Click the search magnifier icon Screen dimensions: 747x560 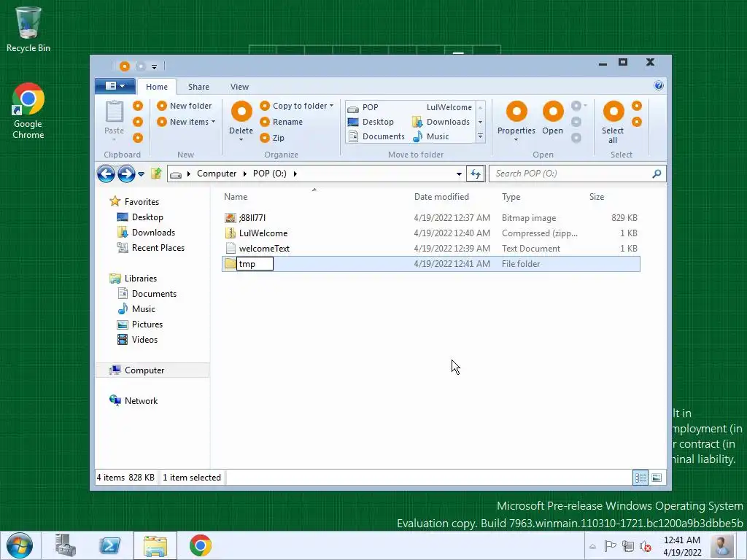click(x=657, y=174)
